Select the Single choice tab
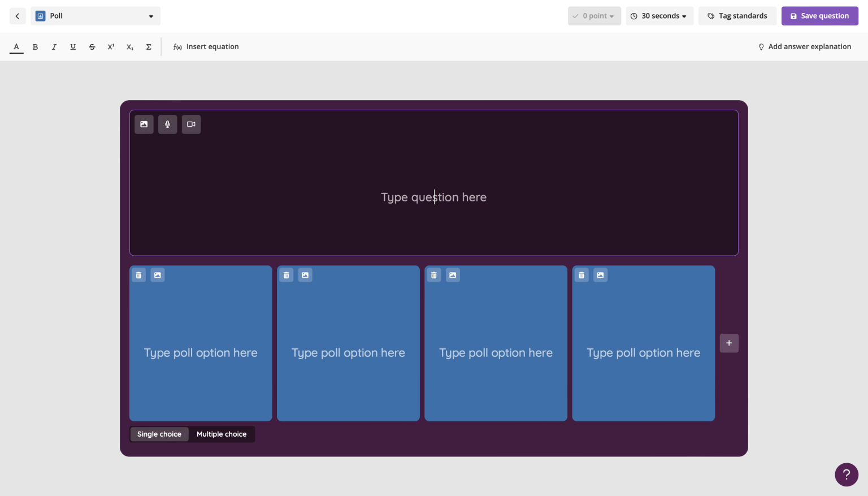 tap(159, 434)
